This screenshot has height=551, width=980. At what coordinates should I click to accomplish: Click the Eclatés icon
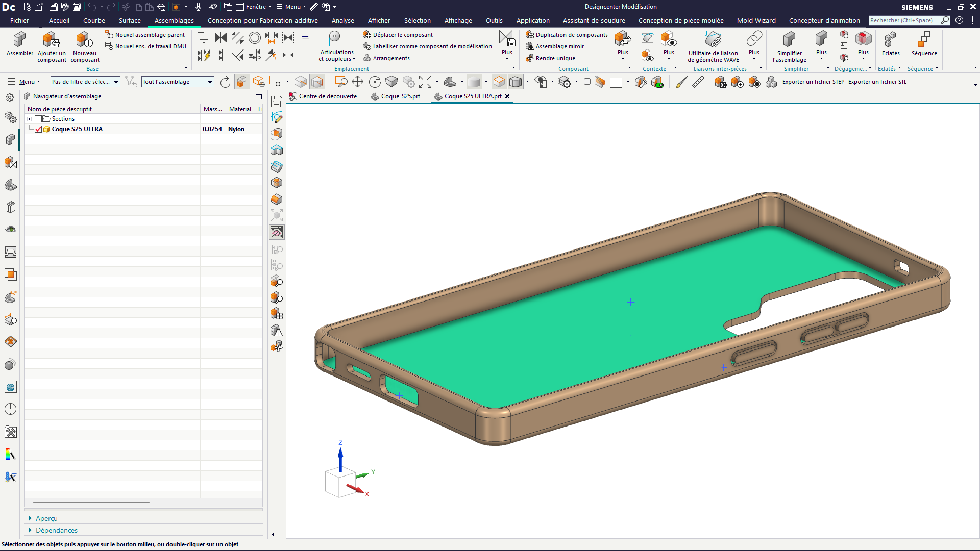click(x=891, y=44)
